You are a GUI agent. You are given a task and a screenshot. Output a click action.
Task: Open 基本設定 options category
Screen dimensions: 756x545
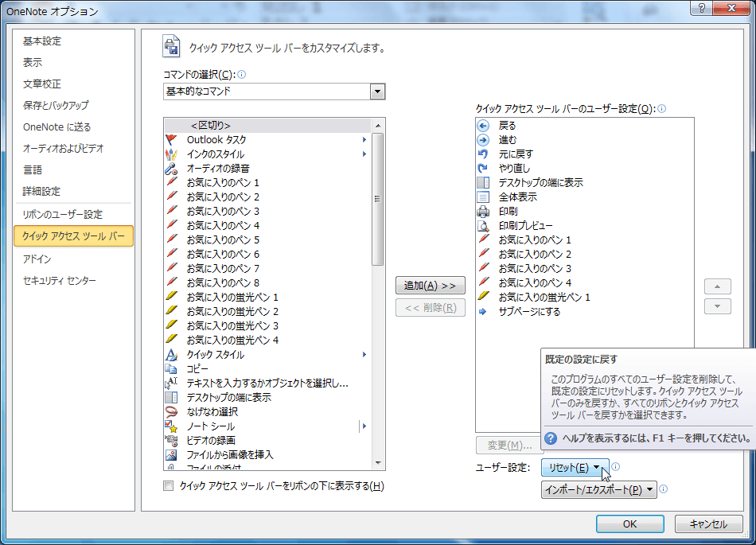(42, 41)
